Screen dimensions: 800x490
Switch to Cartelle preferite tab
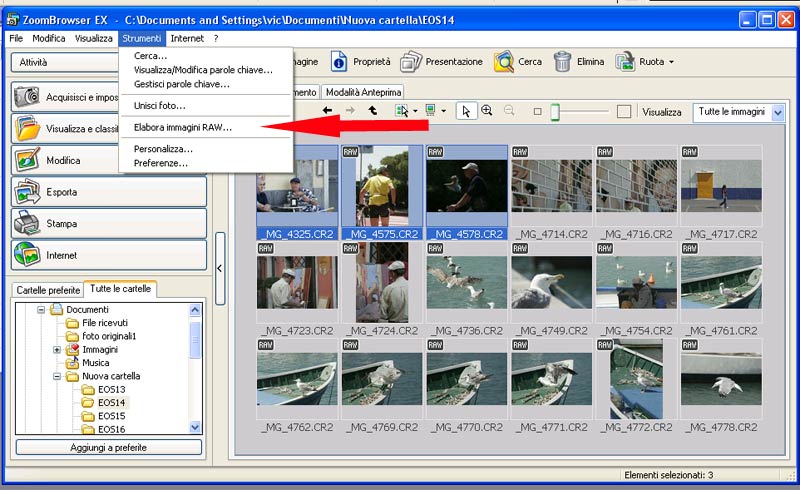(x=47, y=290)
